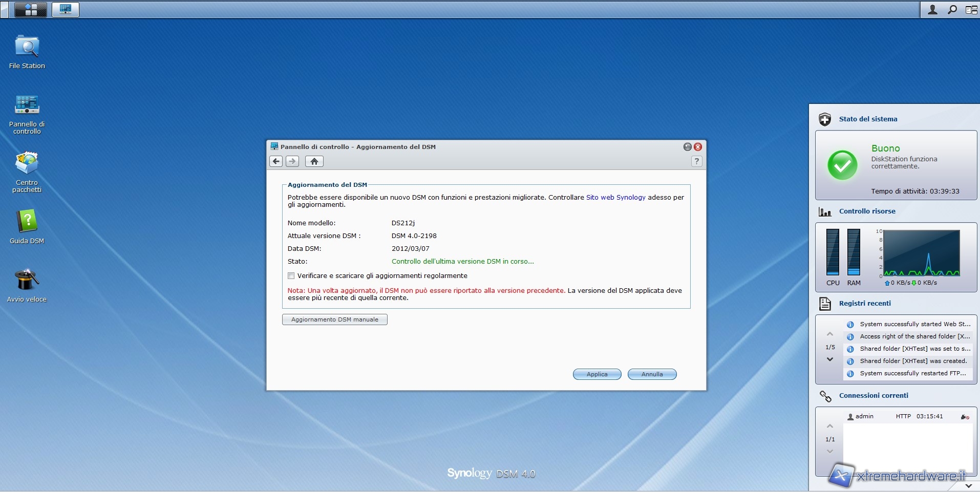Open the search magnifier in the top bar

click(952, 9)
